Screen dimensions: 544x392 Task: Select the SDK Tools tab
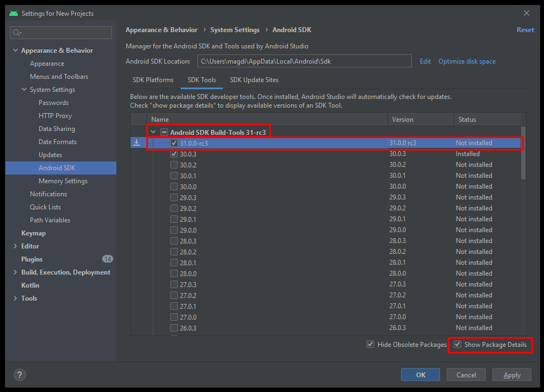[202, 80]
